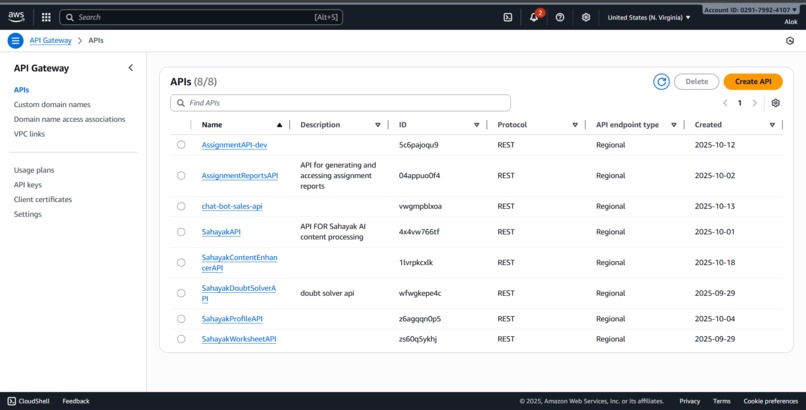806x410 pixels.
Task: Select the AssignmentAPI-dev radio button
Action: pyautogui.click(x=181, y=145)
